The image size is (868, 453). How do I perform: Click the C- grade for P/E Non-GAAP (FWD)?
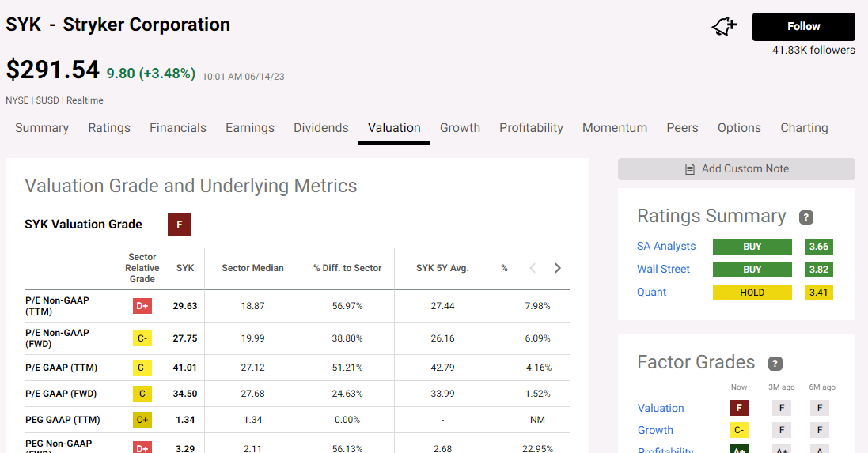[142, 338]
